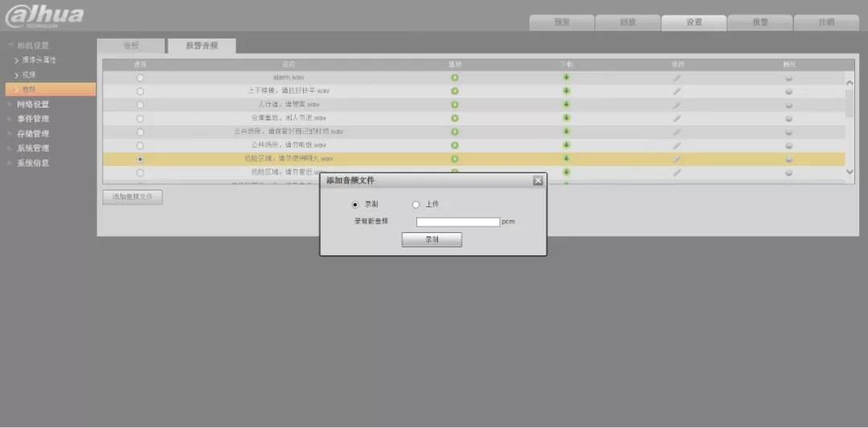
Task: Choose the alarm.wav radio button
Action: [141, 78]
